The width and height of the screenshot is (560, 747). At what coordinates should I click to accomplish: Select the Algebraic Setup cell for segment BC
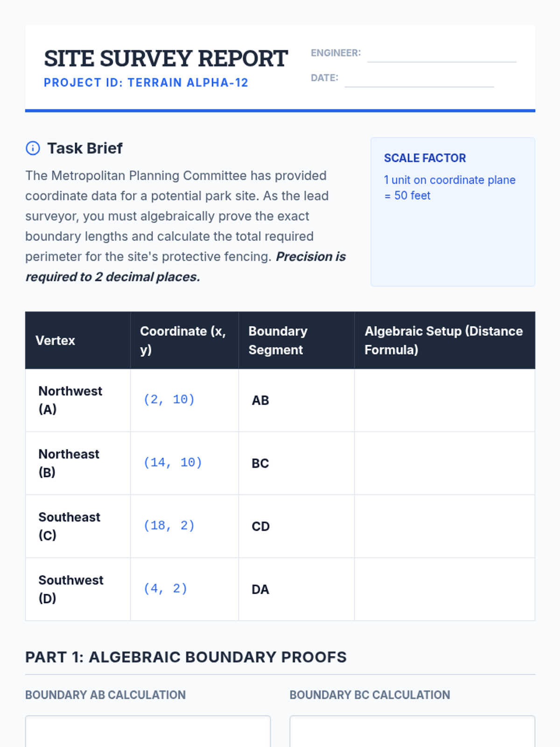pyautogui.click(x=444, y=463)
